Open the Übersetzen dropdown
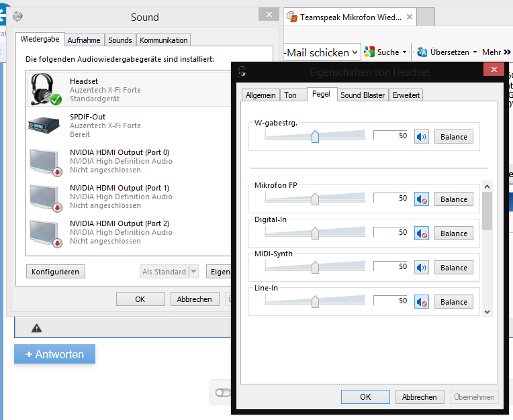This screenshot has height=420, width=513. [x=475, y=52]
